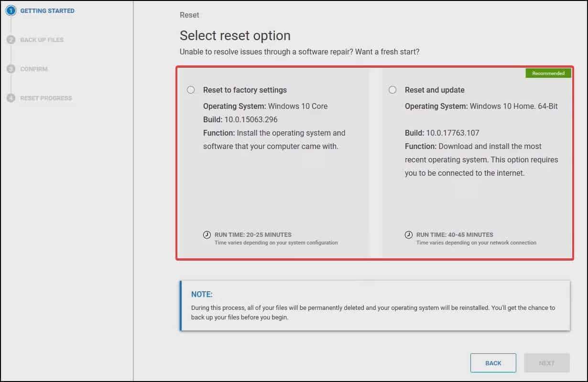Click the step 3 circle icon
Screen dimensions: 588x382
click(11, 69)
